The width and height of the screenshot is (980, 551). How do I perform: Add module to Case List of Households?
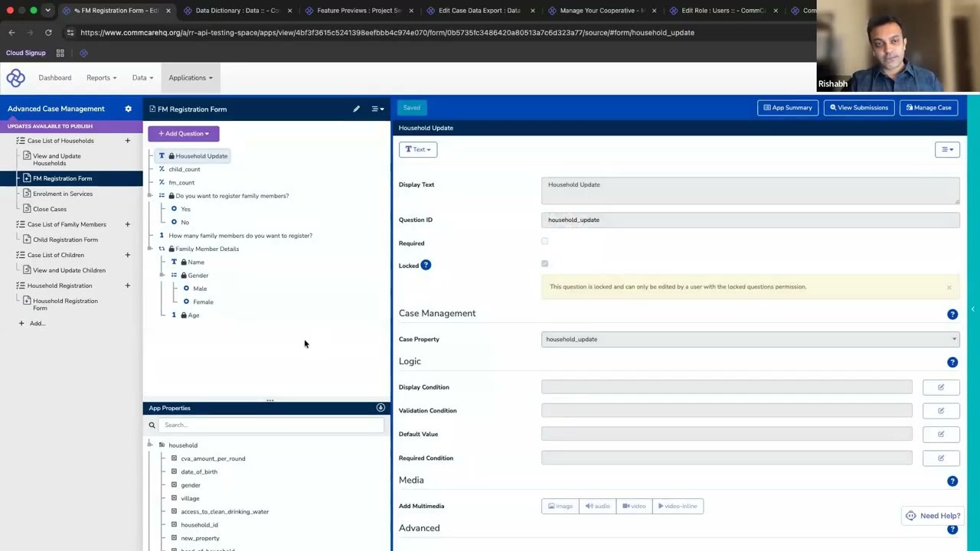(x=127, y=140)
